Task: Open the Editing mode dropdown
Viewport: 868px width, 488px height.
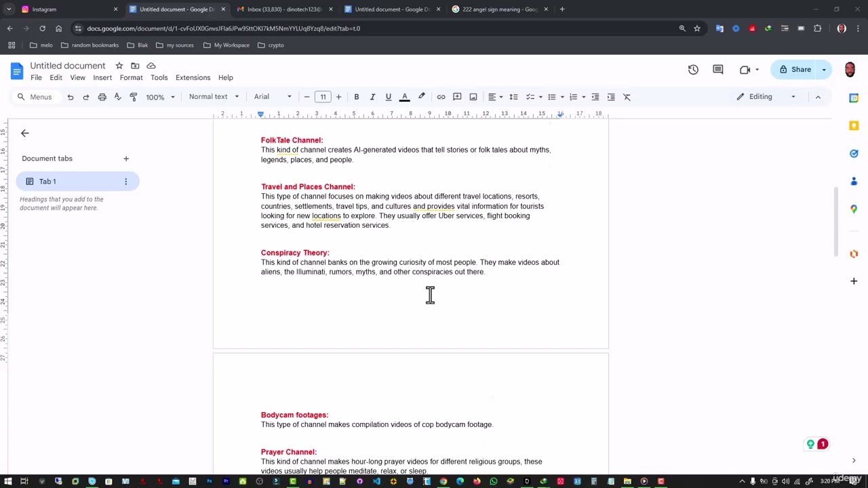Action: click(766, 97)
